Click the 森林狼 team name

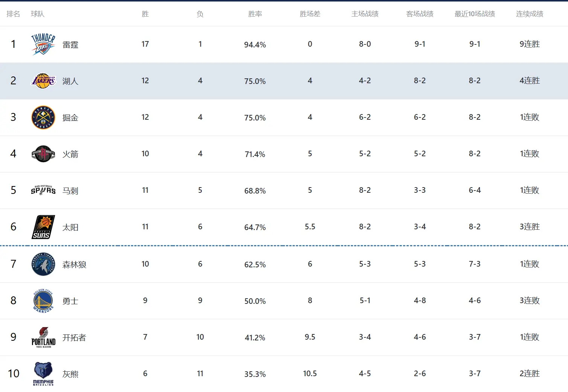(74, 265)
